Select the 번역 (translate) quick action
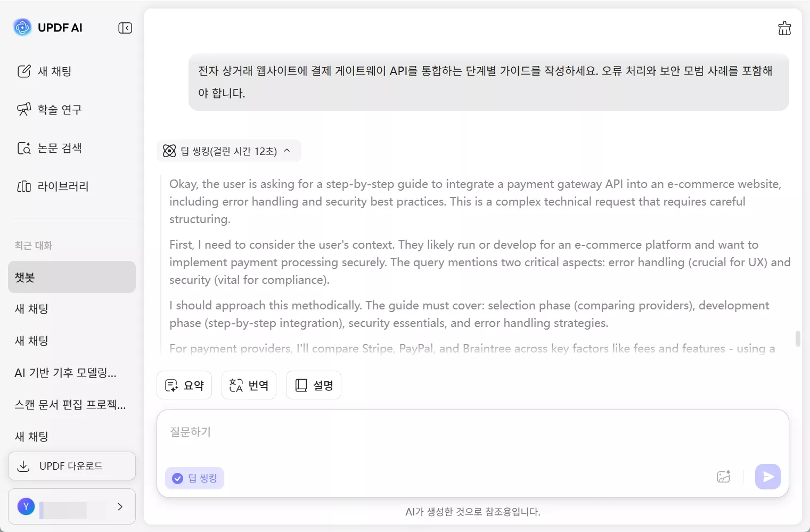 [x=249, y=384]
